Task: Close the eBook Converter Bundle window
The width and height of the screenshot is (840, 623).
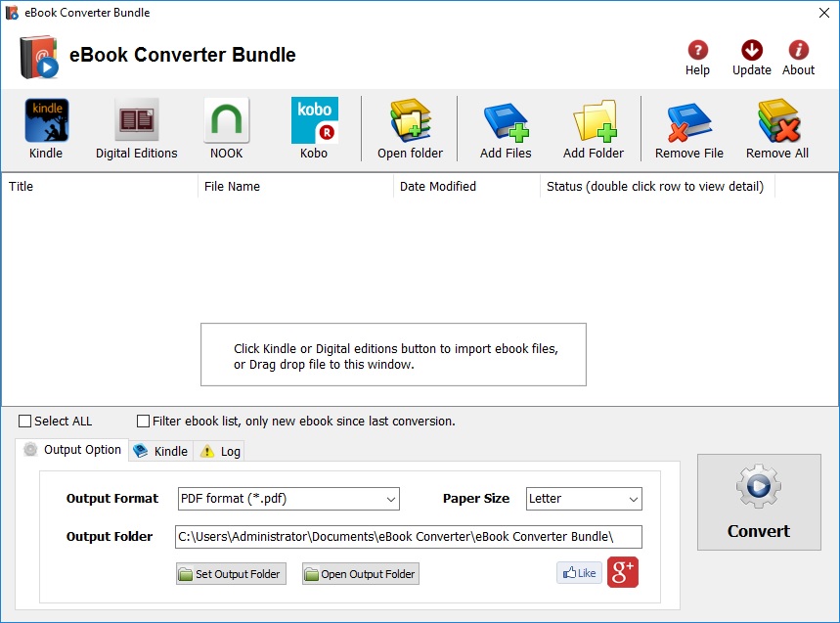Action: click(824, 13)
